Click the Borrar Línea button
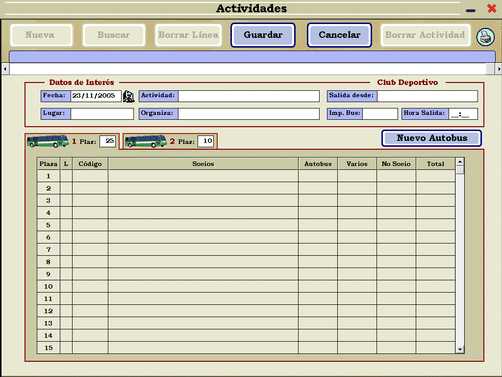The height and width of the screenshot is (377, 502). pos(188,35)
